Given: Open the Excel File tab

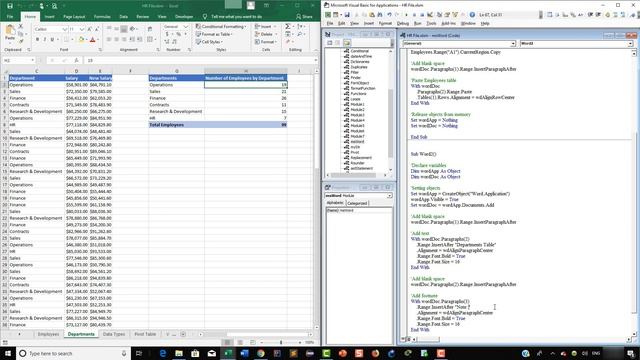Looking at the screenshot, I should 10,17.
